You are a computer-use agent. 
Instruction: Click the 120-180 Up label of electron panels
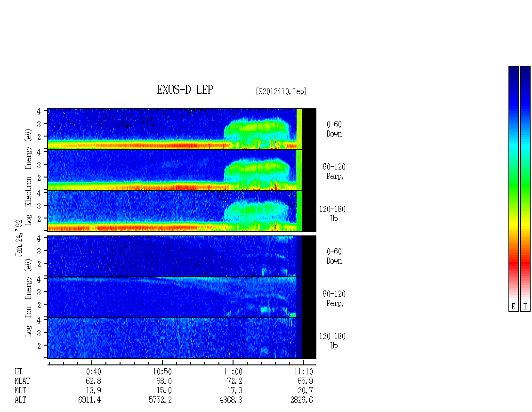(x=332, y=214)
